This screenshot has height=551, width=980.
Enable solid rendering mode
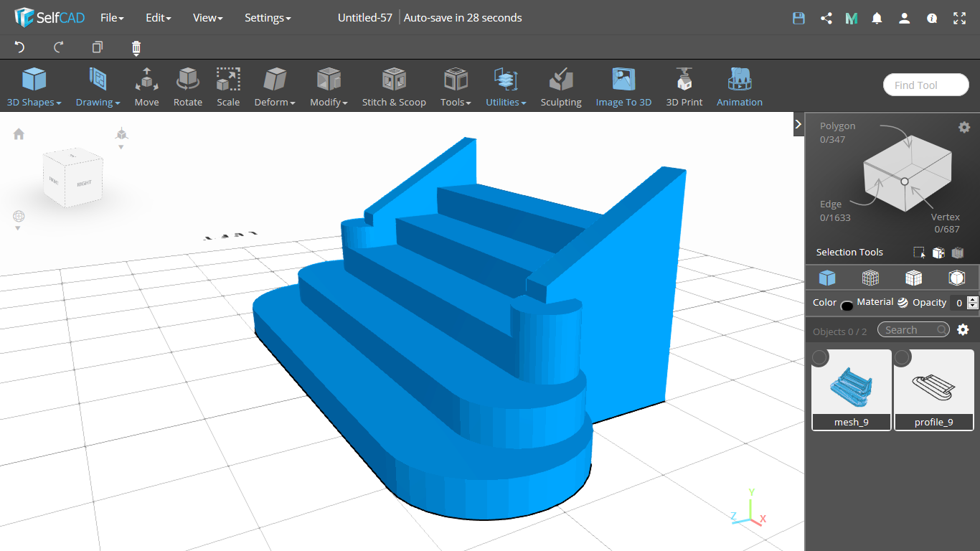[x=827, y=278]
